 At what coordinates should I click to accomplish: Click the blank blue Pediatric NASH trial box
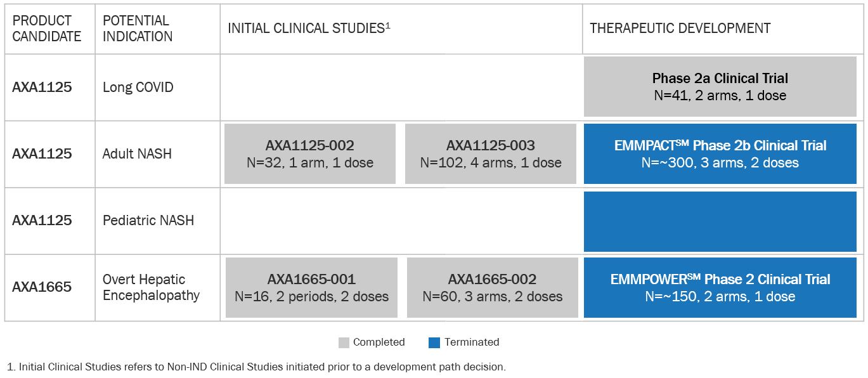point(720,221)
